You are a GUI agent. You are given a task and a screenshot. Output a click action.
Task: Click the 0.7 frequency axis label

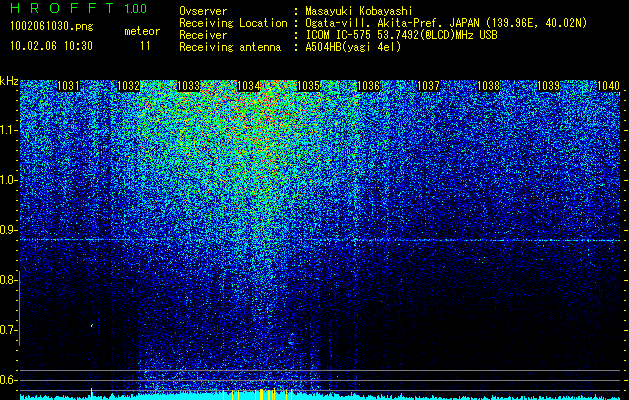(x=8, y=330)
